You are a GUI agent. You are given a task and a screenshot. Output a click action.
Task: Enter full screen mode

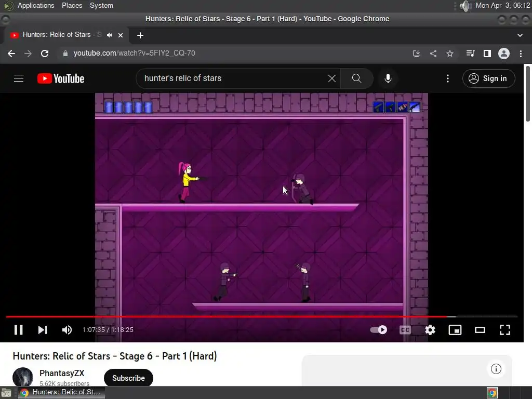[505, 330]
